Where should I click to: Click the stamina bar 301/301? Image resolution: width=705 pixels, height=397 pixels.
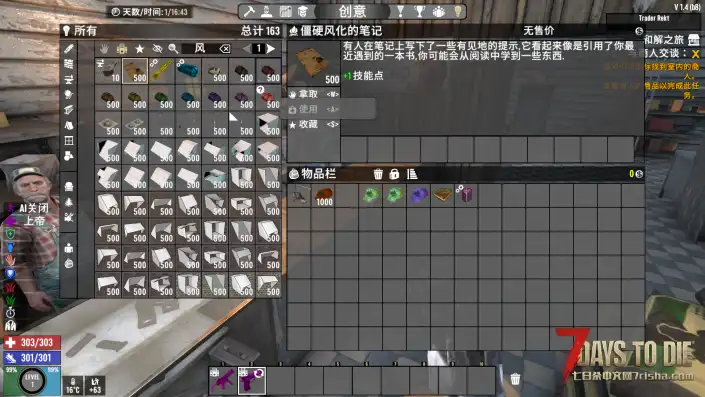[x=32, y=358]
